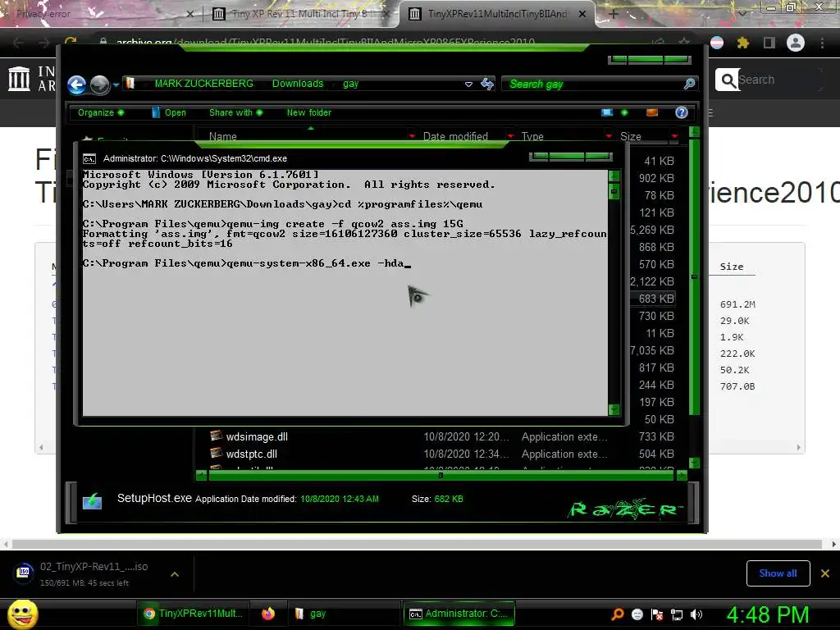840x630 pixels.
Task: Switch to Tiny XP Rev 11 Multi Incl Chrome tab
Action: point(299,14)
